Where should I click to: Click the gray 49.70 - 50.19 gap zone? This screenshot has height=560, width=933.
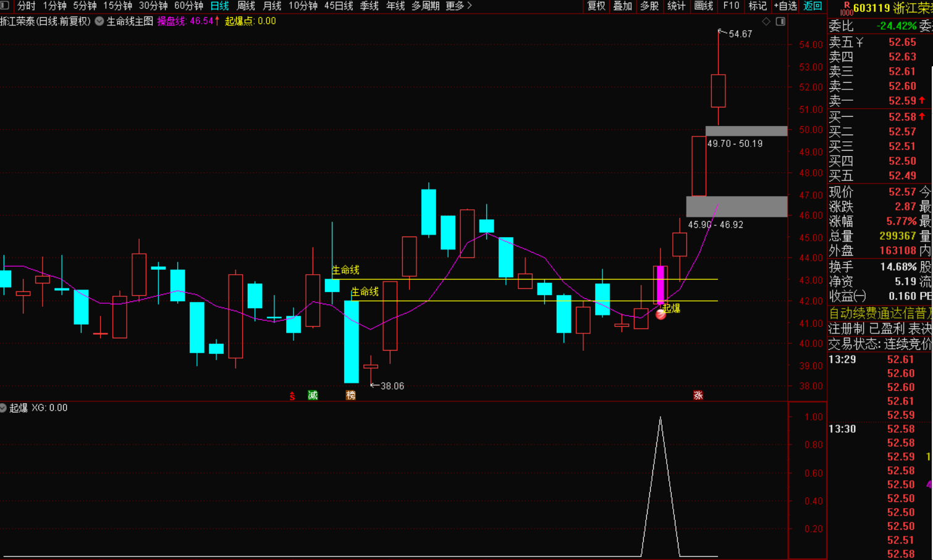click(746, 131)
